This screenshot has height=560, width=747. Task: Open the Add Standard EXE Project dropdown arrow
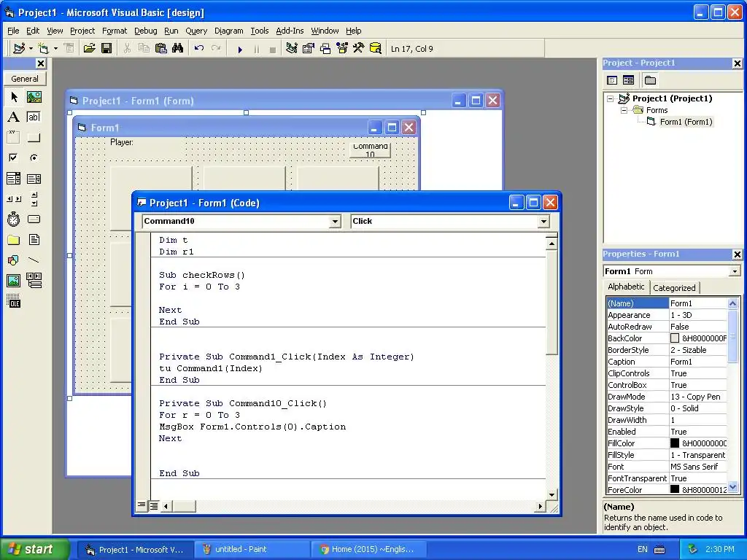click(31, 48)
